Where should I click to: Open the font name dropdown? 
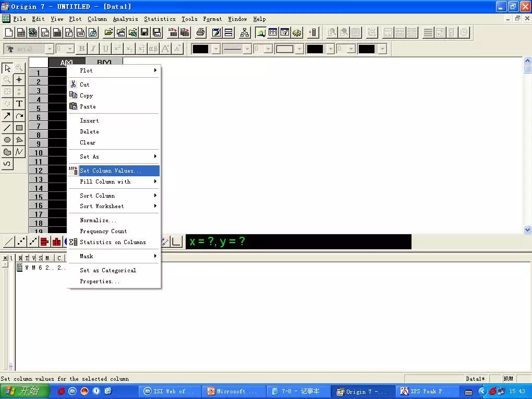point(50,49)
